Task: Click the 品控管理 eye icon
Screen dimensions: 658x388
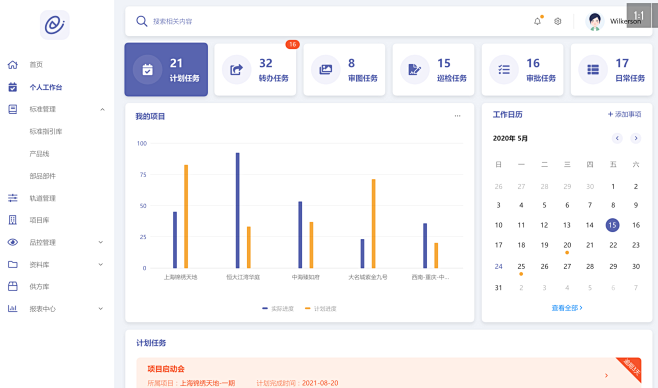Action: tap(13, 242)
